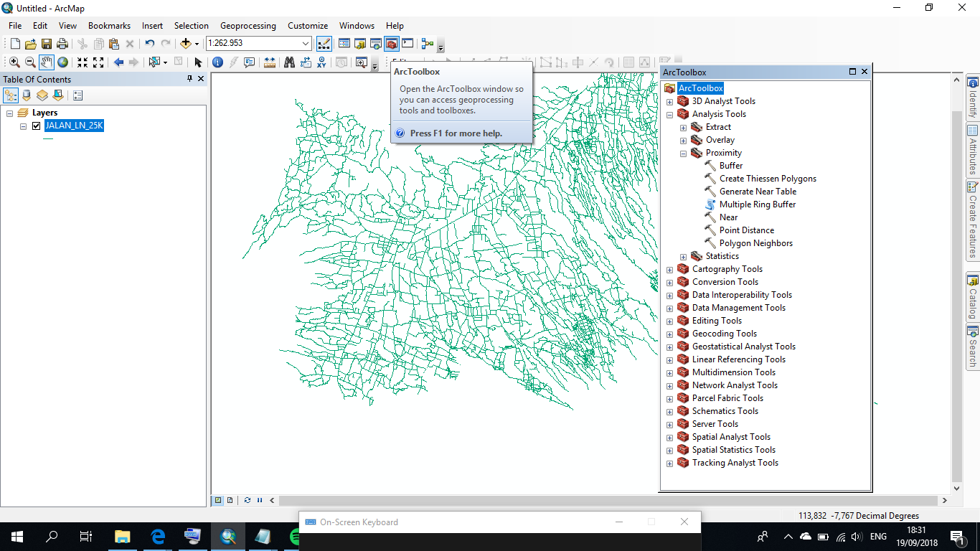Open the ArcCatalog window icon
Screen dimensions: 980x551
pos(359,43)
